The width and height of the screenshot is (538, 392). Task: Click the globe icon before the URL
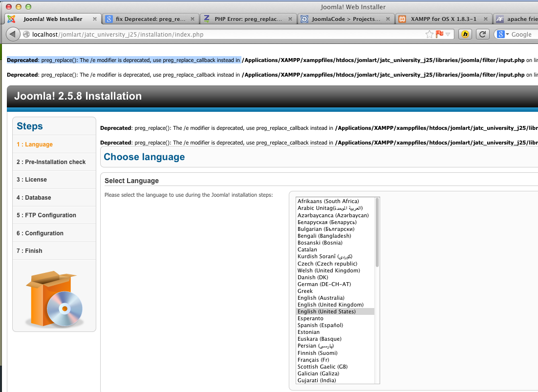[x=25, y=34]
